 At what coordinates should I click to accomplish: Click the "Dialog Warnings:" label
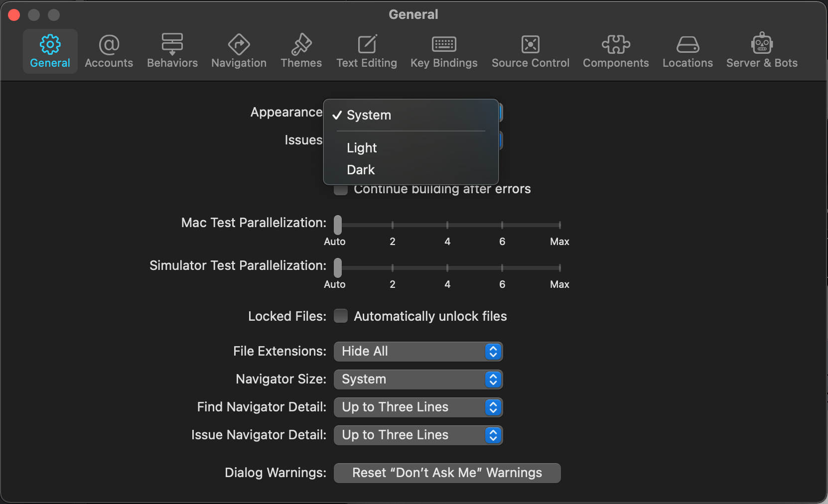(276, 473)
